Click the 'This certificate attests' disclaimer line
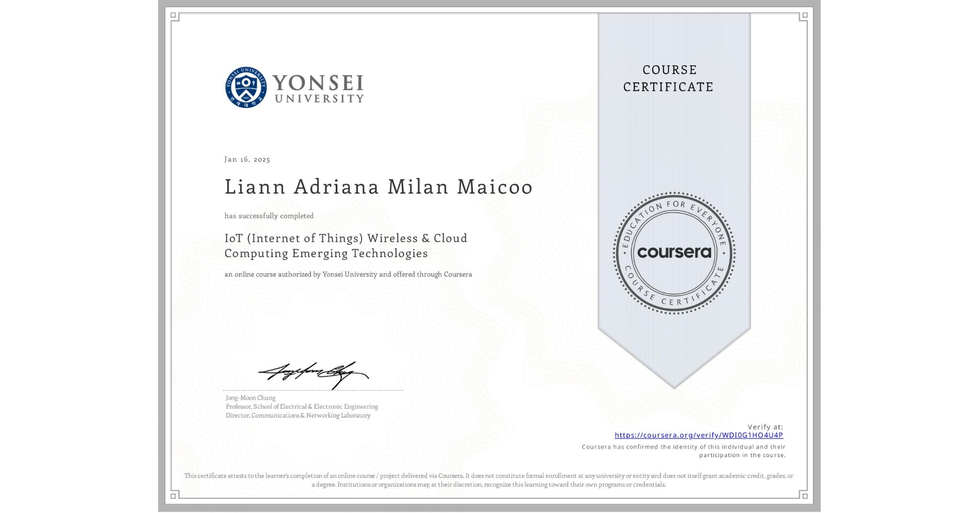 (x=488, y=475)
